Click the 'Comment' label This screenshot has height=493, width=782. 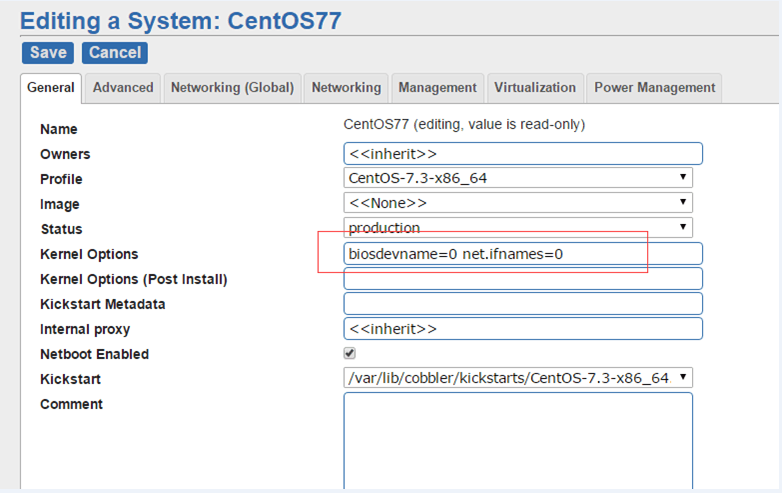click(71, 404)
